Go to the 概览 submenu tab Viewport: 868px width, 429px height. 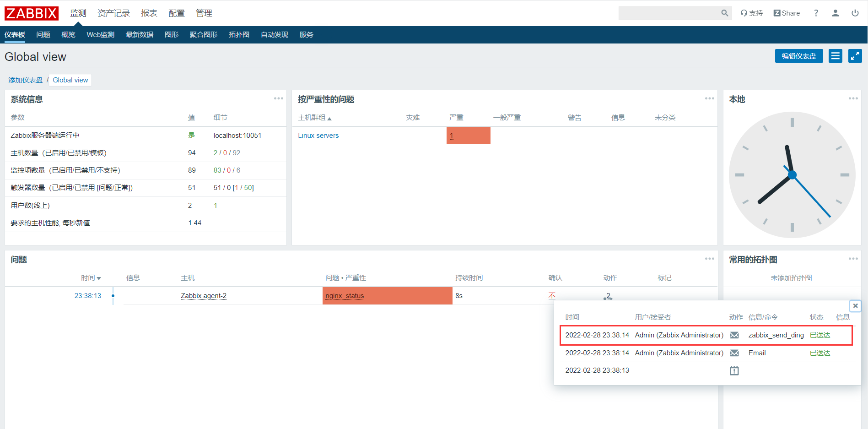click(x=69, y=35)
